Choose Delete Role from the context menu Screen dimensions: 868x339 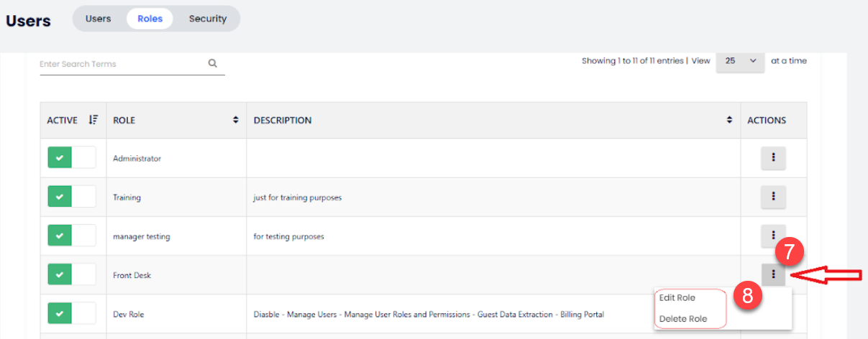[x=682, y=319]
